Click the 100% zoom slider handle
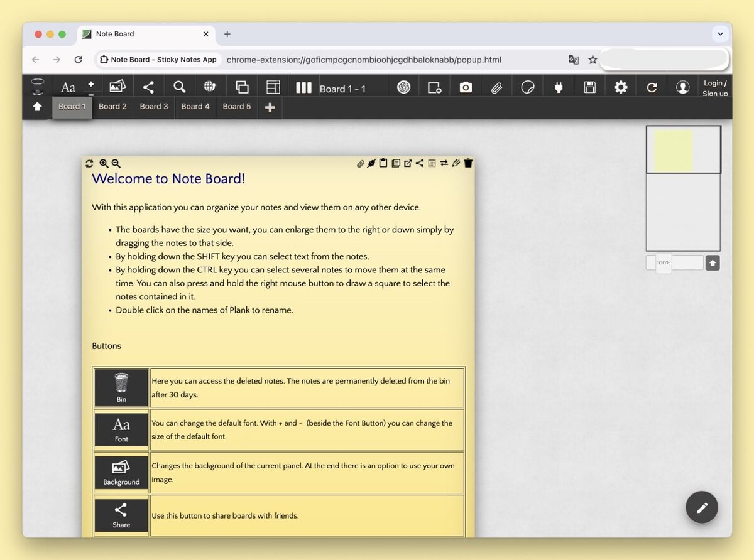 pyautogui.click(x=664, y=262)
